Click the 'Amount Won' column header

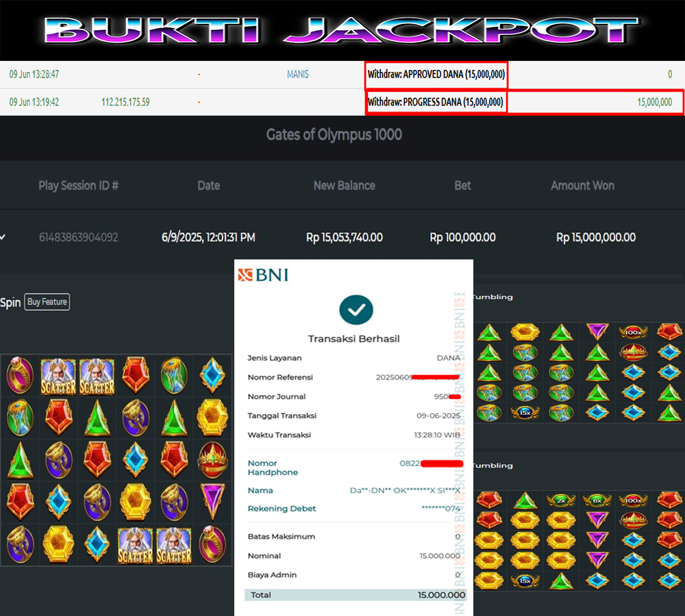click(x=583, y=185)
